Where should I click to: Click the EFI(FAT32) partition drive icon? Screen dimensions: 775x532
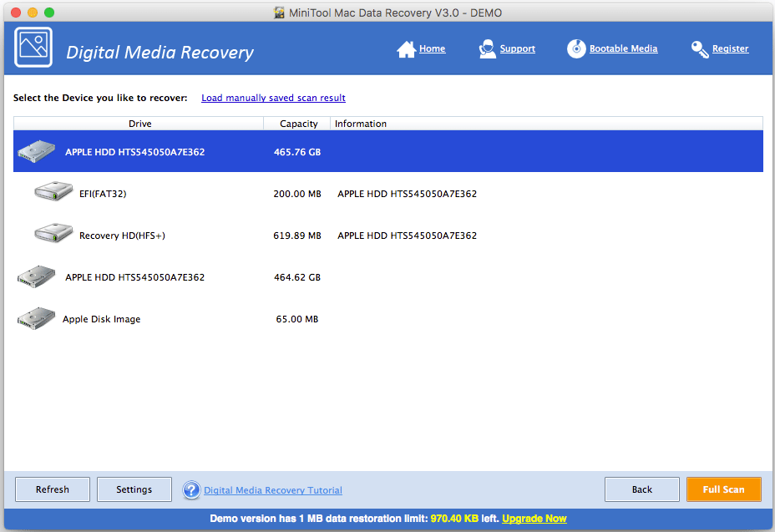[x=53, y=191]
